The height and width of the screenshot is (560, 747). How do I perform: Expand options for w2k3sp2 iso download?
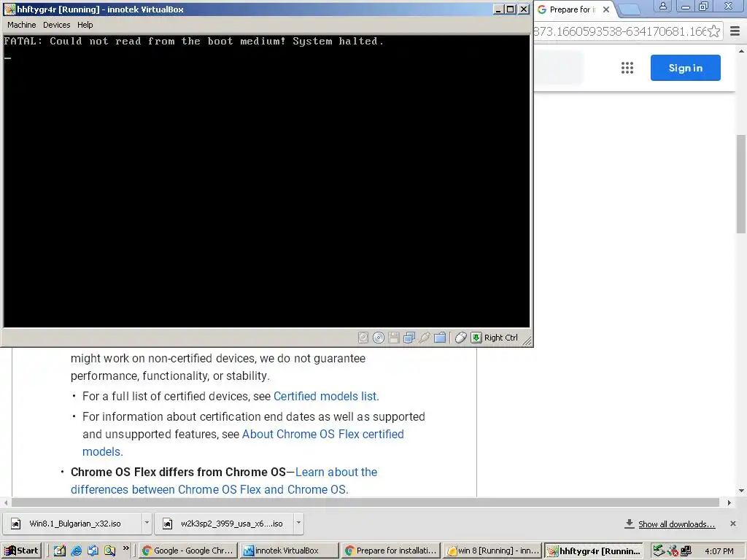298,523
